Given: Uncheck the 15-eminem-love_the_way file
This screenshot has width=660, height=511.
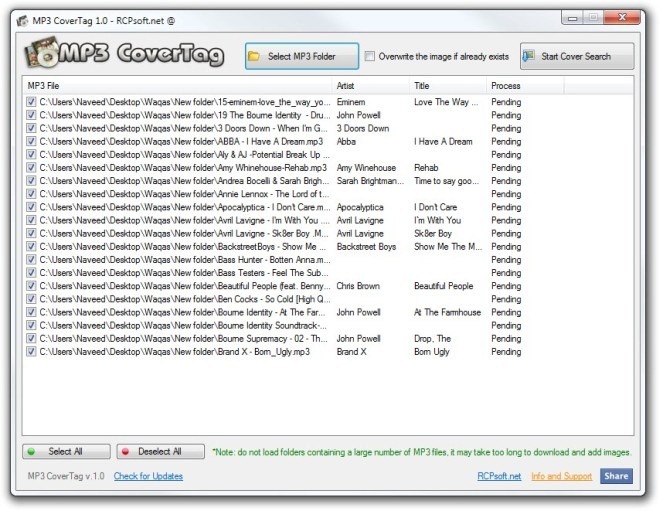Looking at the screenshot, I should click(31, 102).
